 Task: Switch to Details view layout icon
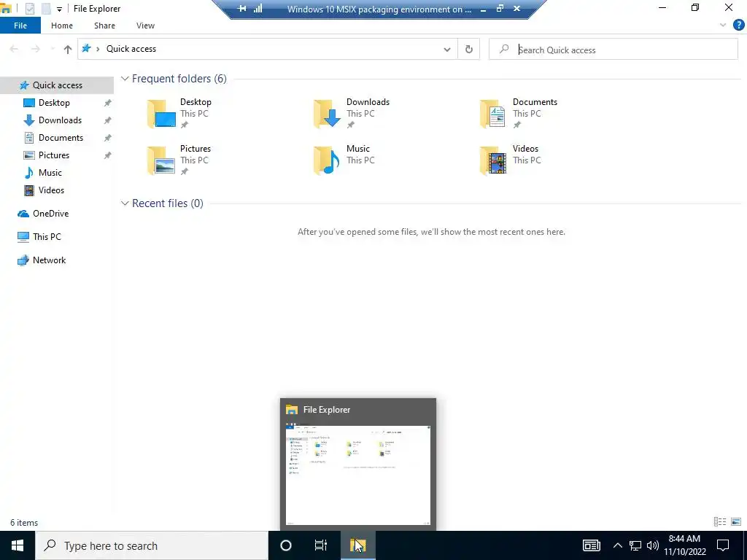pyautogui.click(x=720, y=522)
